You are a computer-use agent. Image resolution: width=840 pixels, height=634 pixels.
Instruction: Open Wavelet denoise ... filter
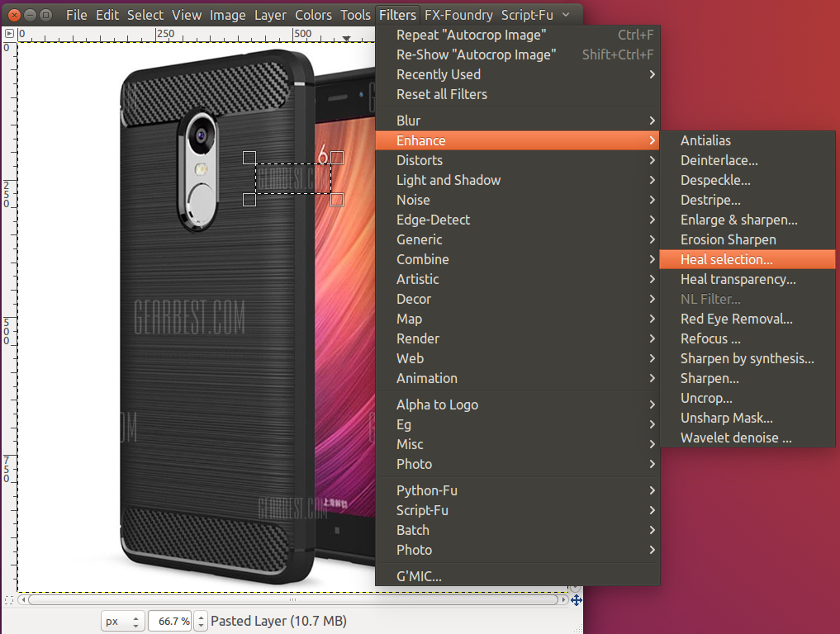(x=747, y=438)
